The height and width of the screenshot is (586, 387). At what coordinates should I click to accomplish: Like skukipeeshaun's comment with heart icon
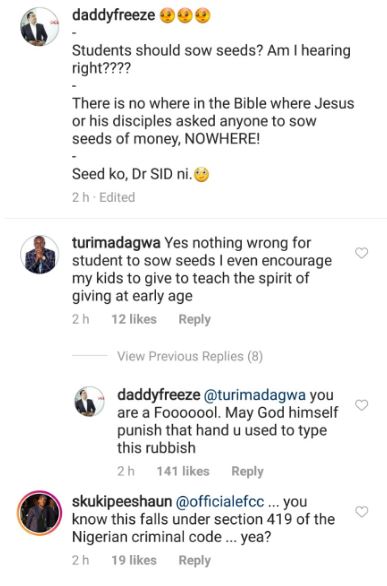(361, 511)
